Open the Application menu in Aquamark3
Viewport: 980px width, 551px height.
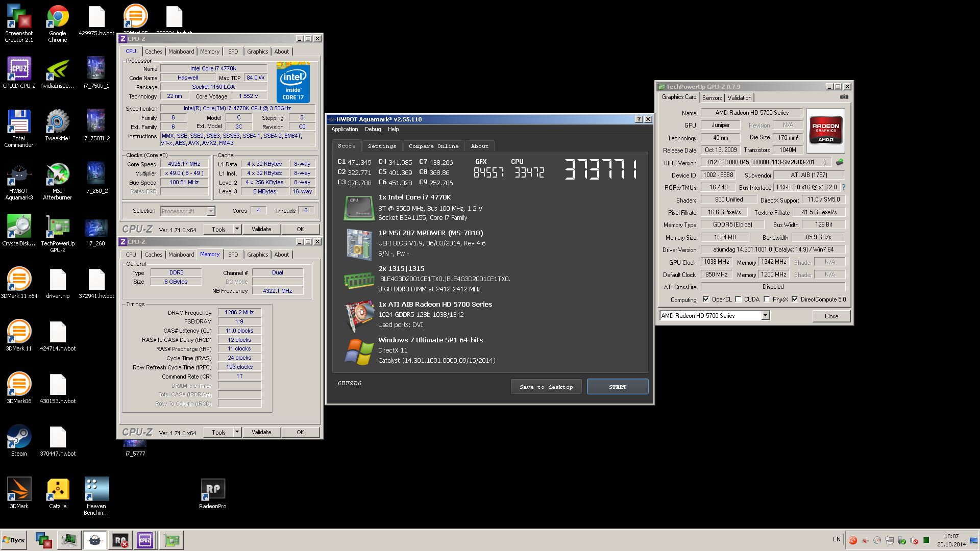[345, 130]
